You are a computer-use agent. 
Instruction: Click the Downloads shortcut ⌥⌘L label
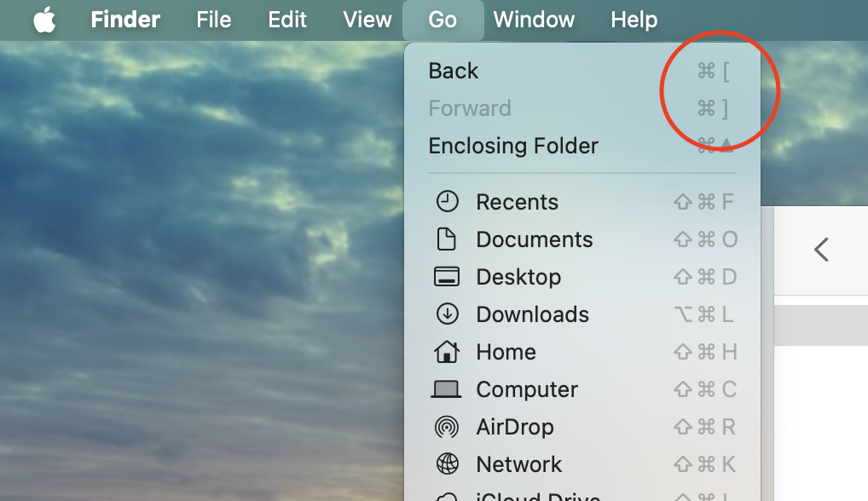tap(703, 314)
